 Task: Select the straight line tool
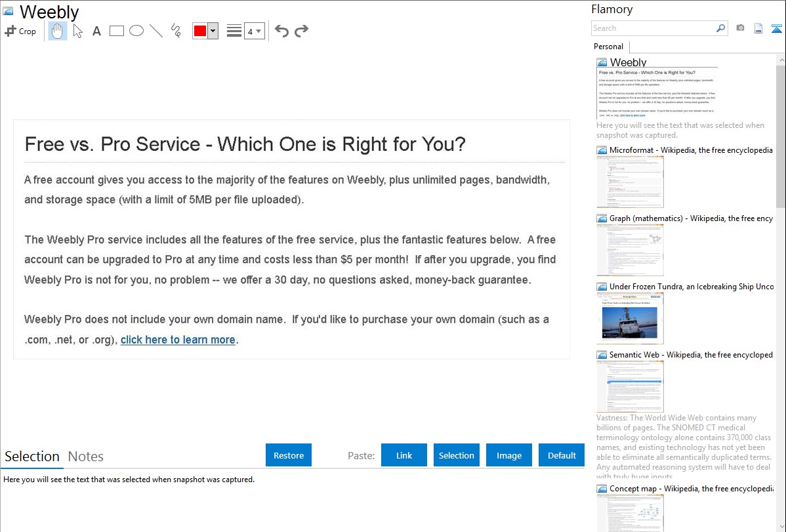pyautogui.click(x=156, y=31)
